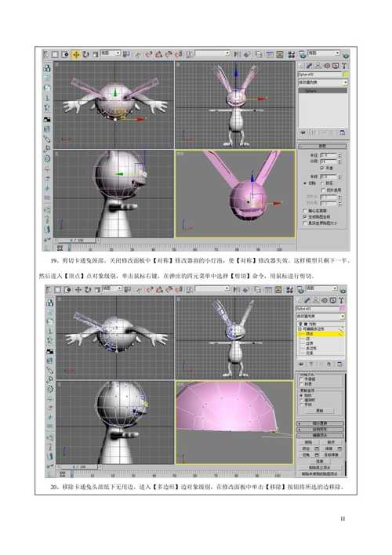Open Utilities tab in second screenshot command panel
The height and width of the screenshot is (555, 392).
(342, 300)
